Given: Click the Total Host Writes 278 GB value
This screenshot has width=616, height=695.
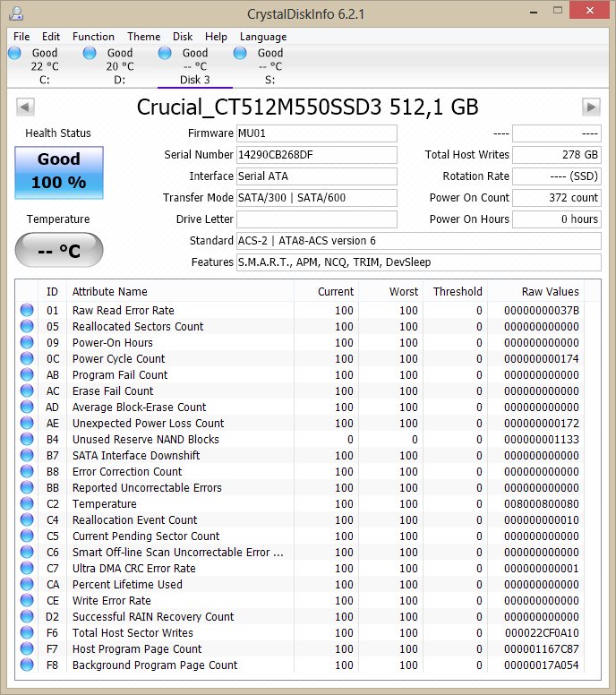Looking at the screenshot, I should [557, 155].
